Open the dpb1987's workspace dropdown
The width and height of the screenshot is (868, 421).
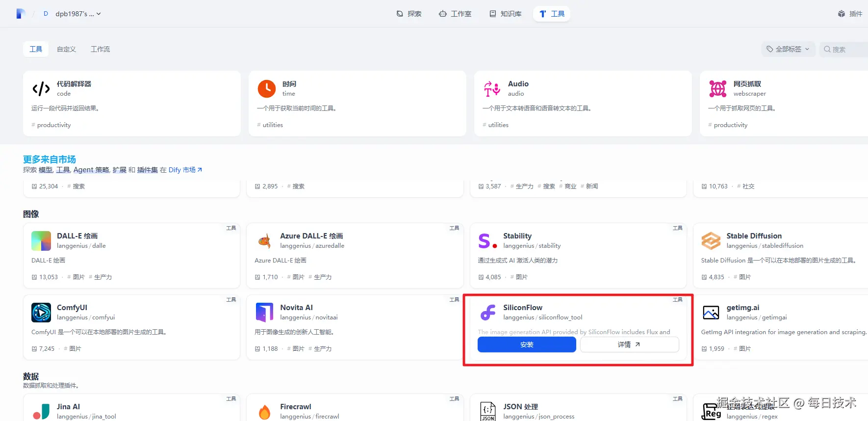click(72, 14)
